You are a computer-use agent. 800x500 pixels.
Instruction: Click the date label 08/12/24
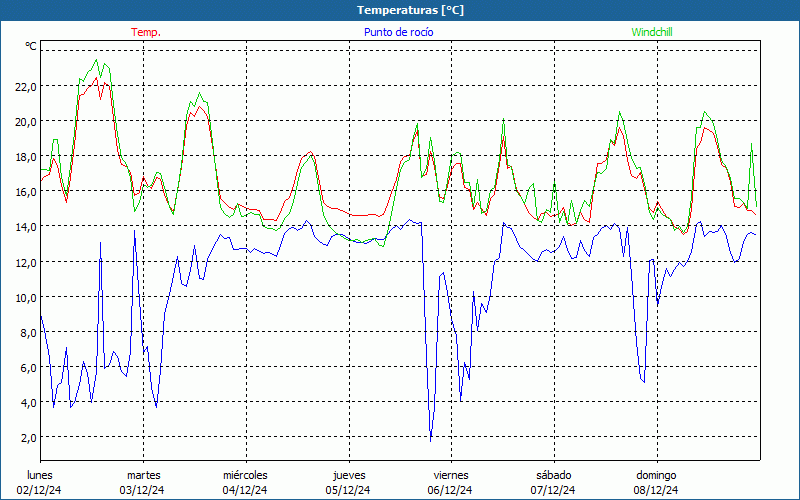pos(656,490)
